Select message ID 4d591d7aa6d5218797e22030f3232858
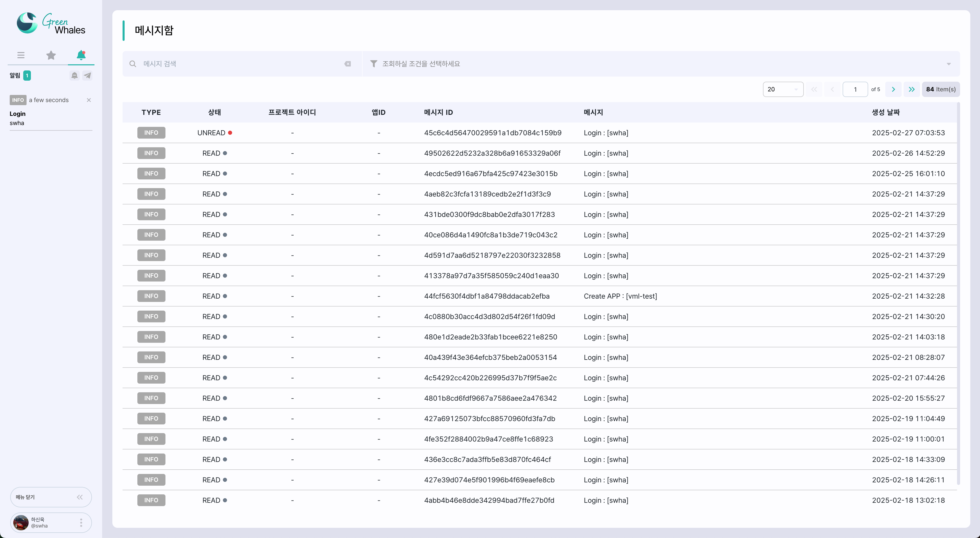 pos(492,255)
